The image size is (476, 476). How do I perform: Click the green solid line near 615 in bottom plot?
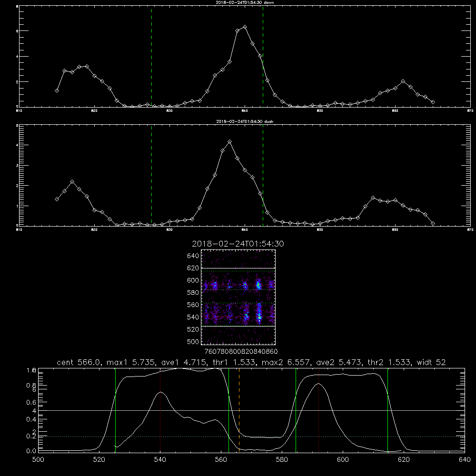click(x=387, y=410)
